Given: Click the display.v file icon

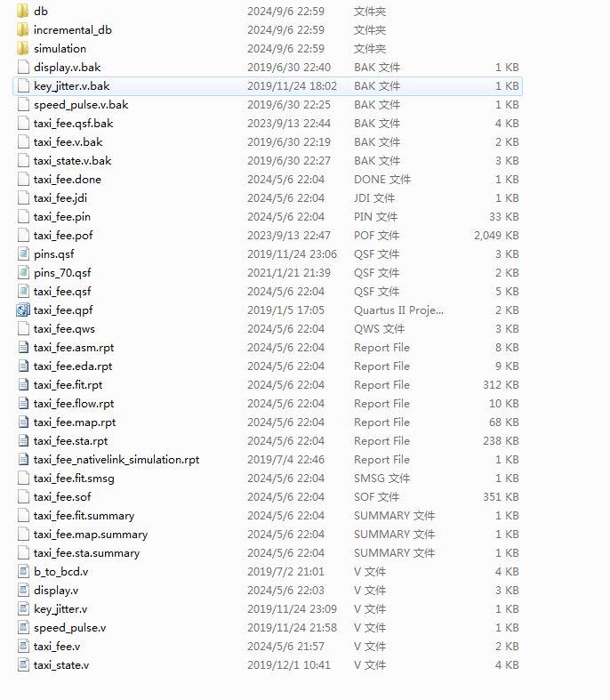Looking at the screenshot, I should pyautogui.click(x=23, y=591).
